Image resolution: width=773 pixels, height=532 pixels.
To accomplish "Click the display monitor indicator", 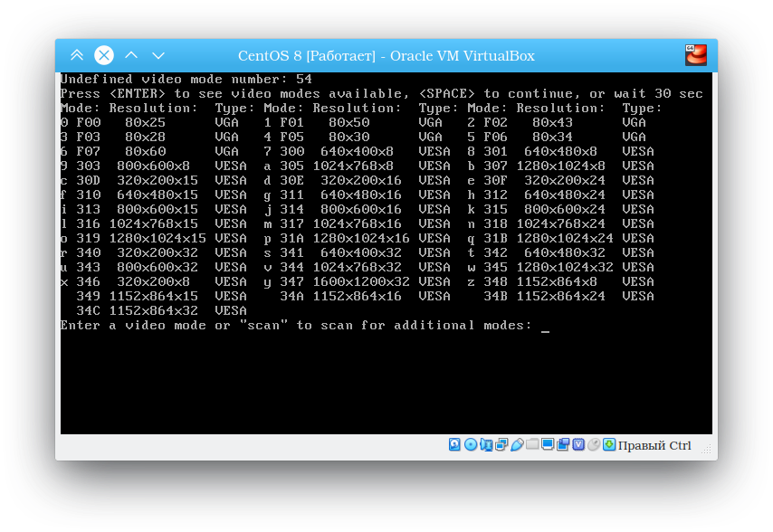I will point(548,444).
